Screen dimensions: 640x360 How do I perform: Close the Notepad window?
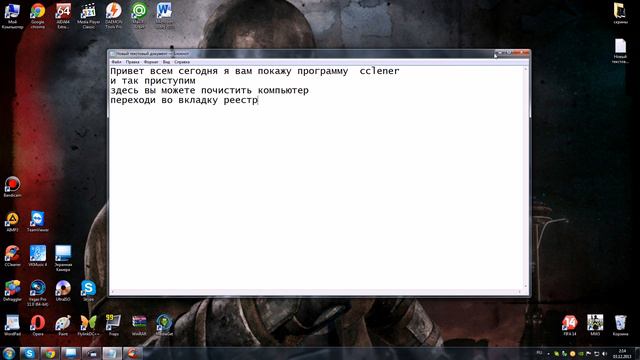[x=521, y=53]
